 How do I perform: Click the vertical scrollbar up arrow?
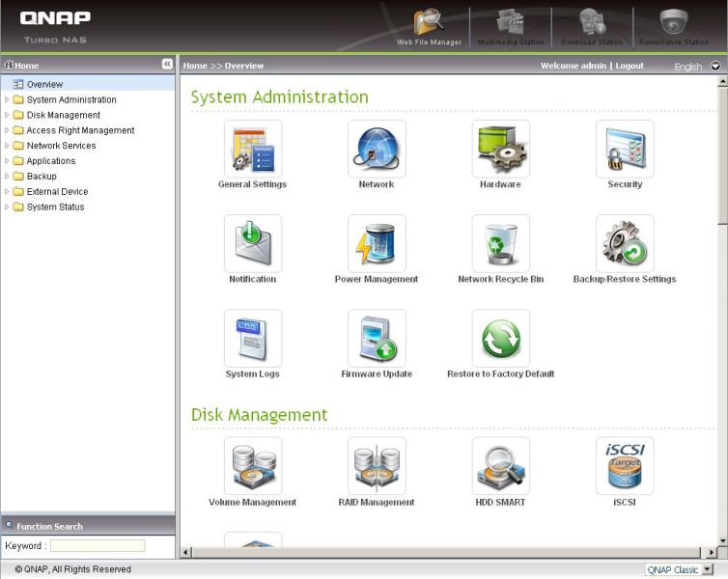click(x=722, y=82)
